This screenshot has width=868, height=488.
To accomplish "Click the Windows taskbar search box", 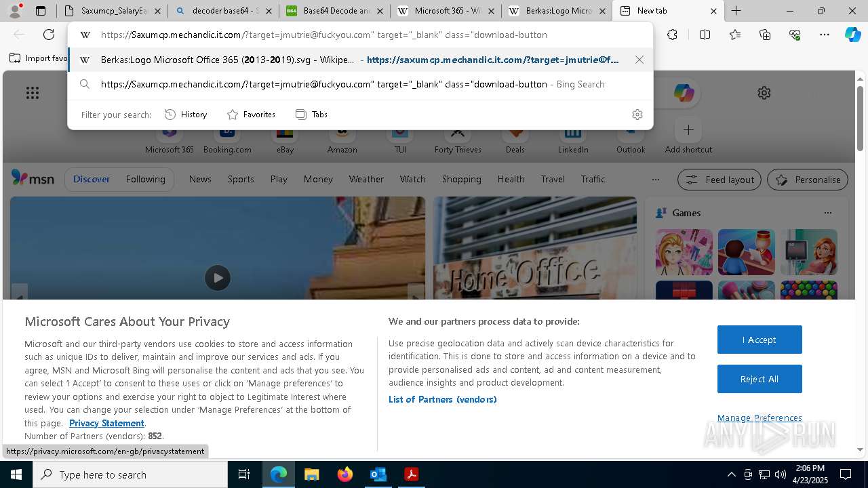I will click(130, 474).
